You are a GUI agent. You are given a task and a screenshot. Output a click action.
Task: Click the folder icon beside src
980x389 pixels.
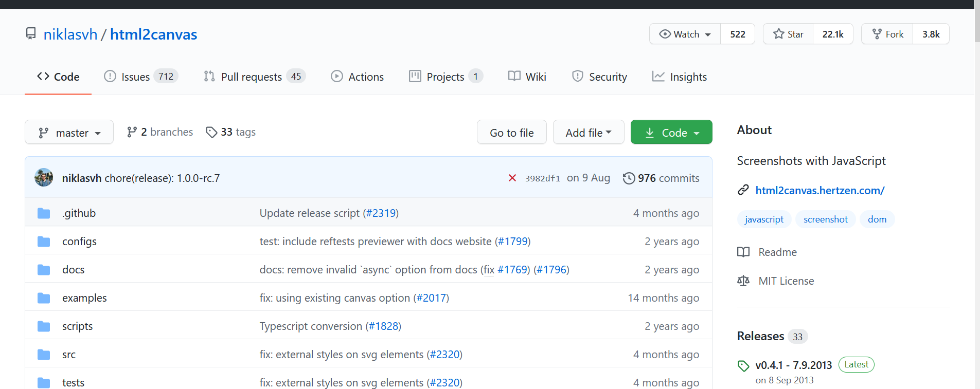(44, 355)
